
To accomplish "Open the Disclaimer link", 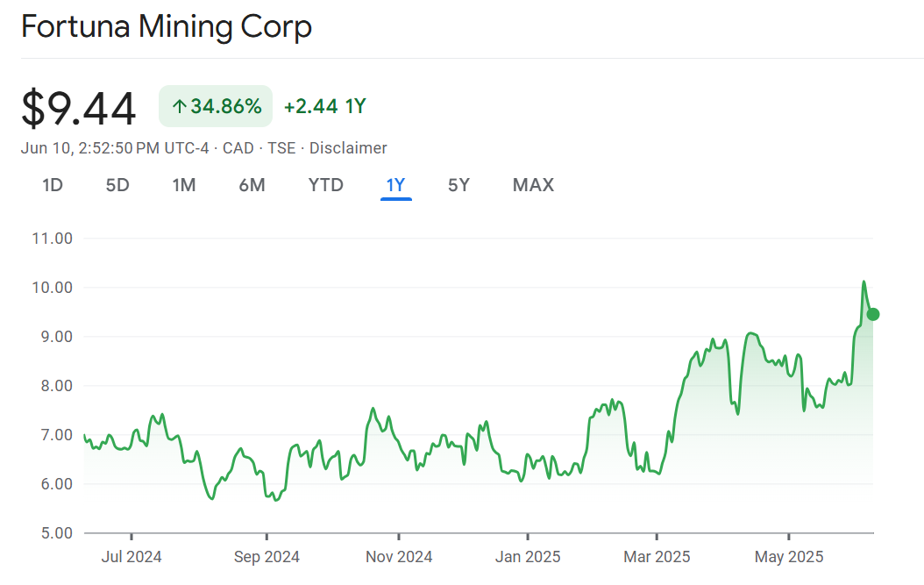I will pos(348,148).
